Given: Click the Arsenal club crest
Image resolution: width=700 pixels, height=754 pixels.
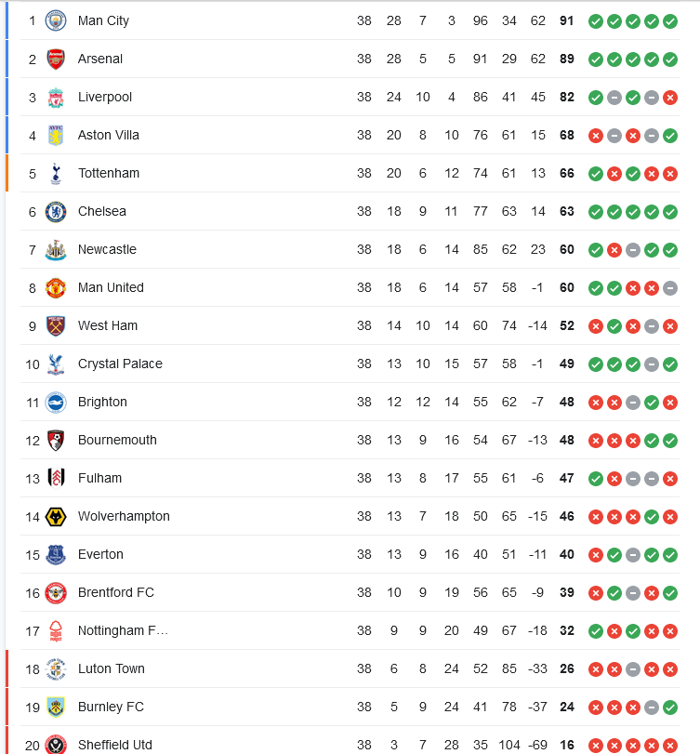Looking at the screenshot, I should click(x=55, y=59).
